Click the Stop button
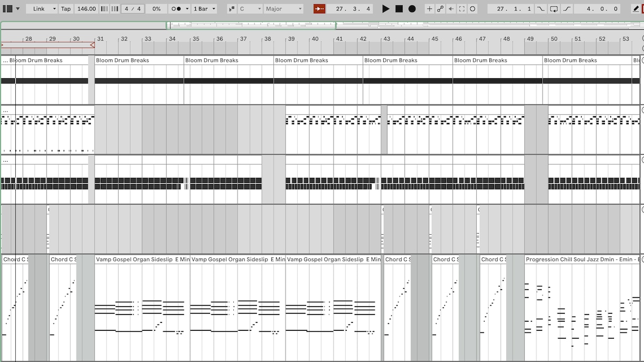Viewport: 644px width, 362px height. click(399, 8)
